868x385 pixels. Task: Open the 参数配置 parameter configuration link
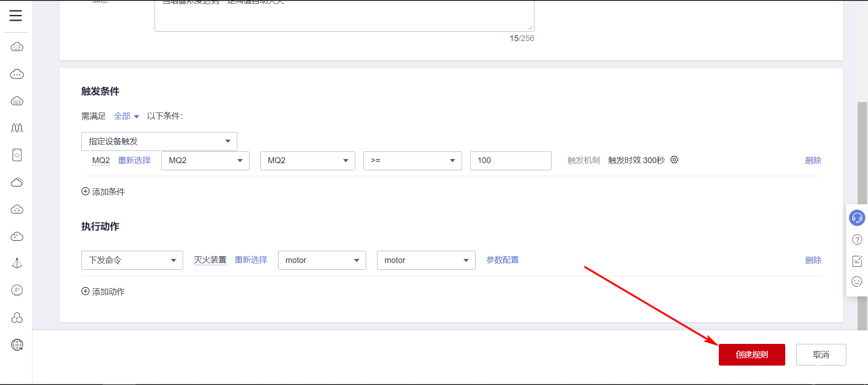coord(503,260)
